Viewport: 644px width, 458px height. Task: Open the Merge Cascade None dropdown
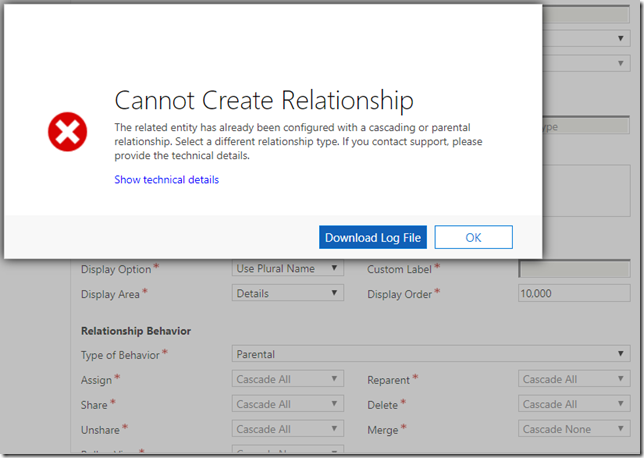click(x=574, y=429)
